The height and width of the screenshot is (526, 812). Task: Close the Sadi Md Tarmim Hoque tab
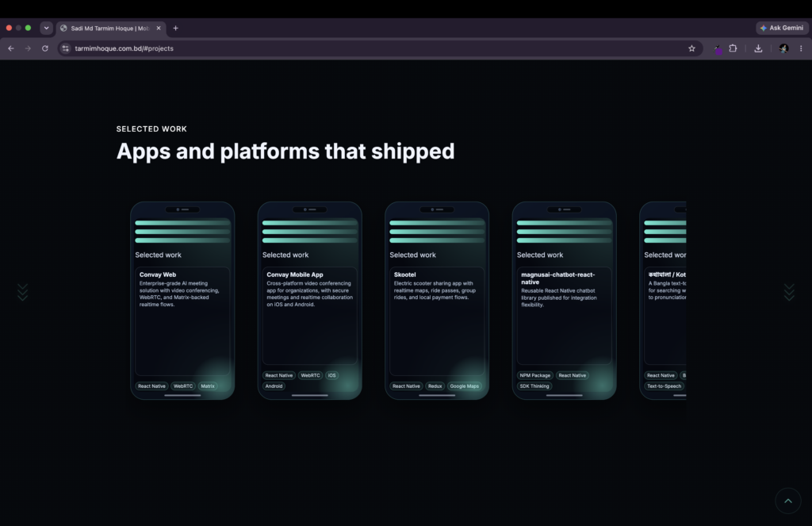click(159, 28)
